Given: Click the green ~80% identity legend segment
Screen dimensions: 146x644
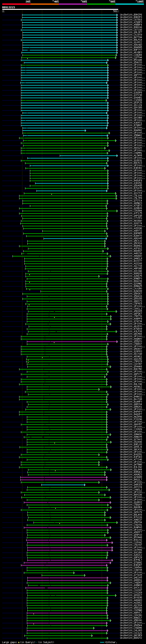Looking at the screenshot, I should point(101,4).
